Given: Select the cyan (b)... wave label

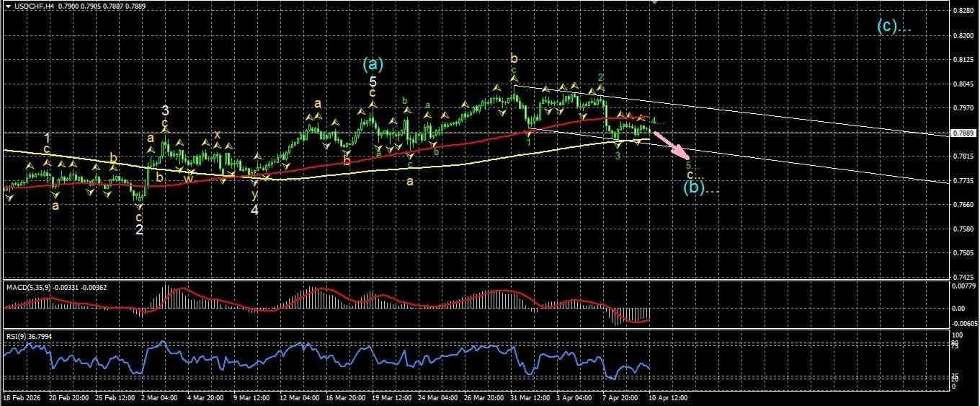Looking at the screenshot, I should [x=701, y=189].
